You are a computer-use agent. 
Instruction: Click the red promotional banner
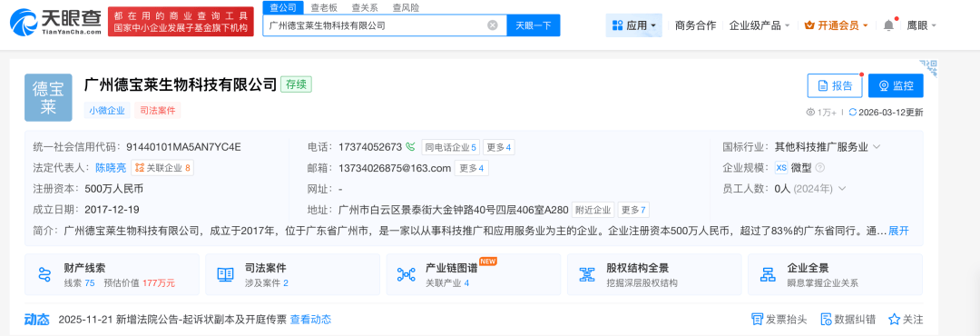pos(181,21)
